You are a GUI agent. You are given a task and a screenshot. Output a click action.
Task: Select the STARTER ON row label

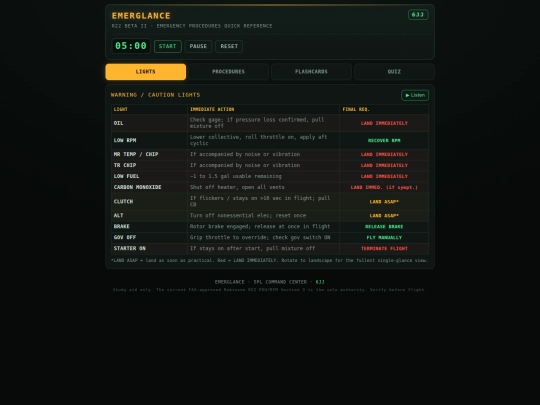tap(130, 248)
